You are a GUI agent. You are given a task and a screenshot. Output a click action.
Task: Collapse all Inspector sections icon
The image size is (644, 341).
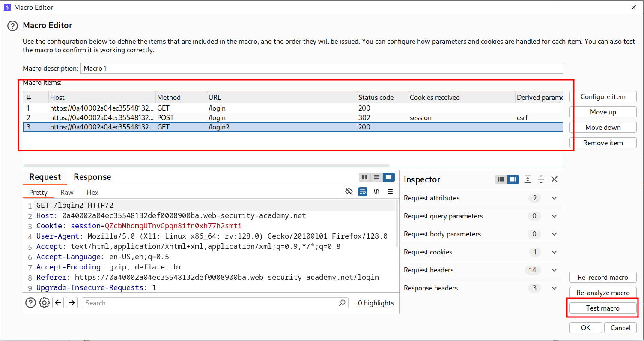point(541,179)
